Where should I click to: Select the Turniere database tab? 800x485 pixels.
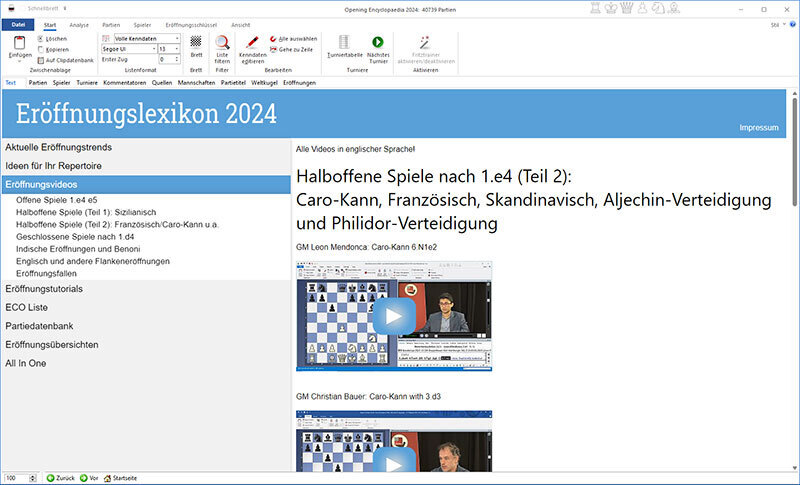[x=87, y=83]
